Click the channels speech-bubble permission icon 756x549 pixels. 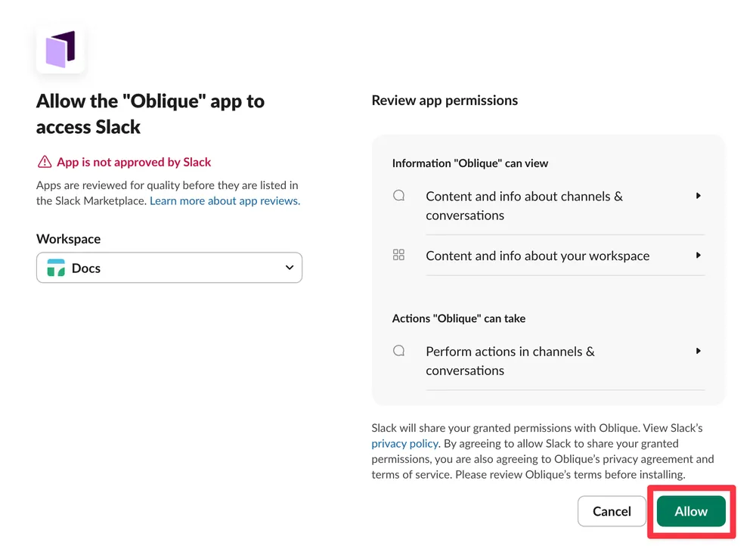(x=398, y=195)
